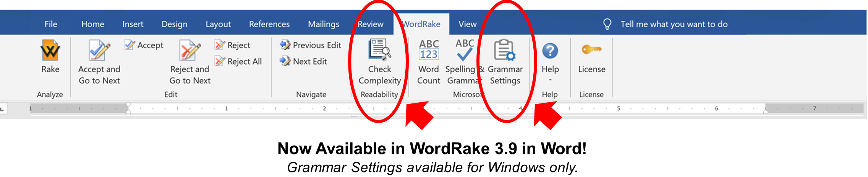Open the Mailings tab
This screenshot has width=868, height=177.
[323, 24]
